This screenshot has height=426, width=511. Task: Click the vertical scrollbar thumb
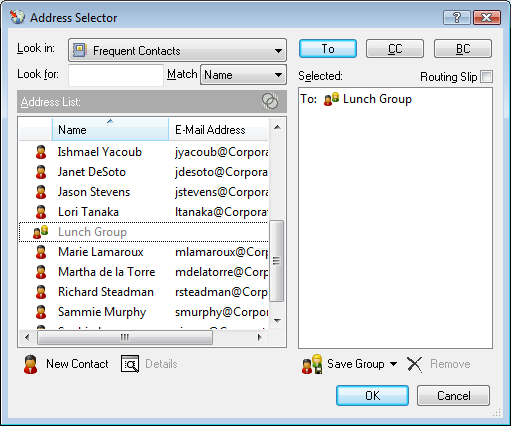tap(276, 261)
